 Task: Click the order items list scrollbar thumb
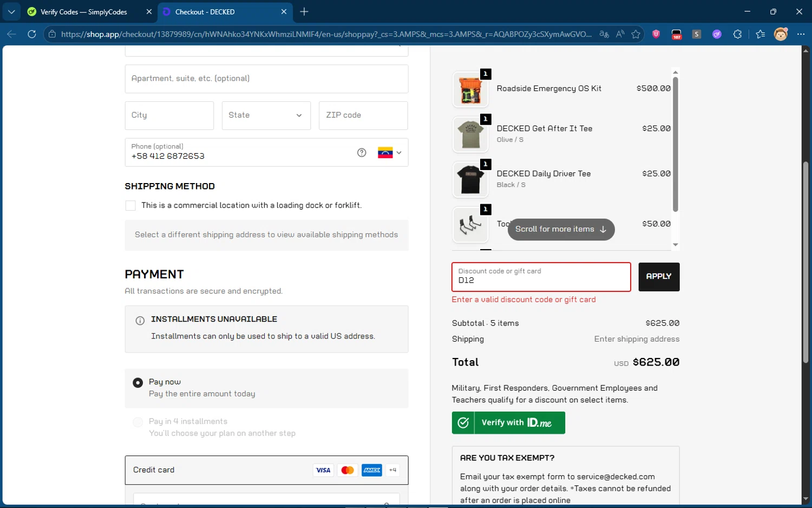[675, 144]
